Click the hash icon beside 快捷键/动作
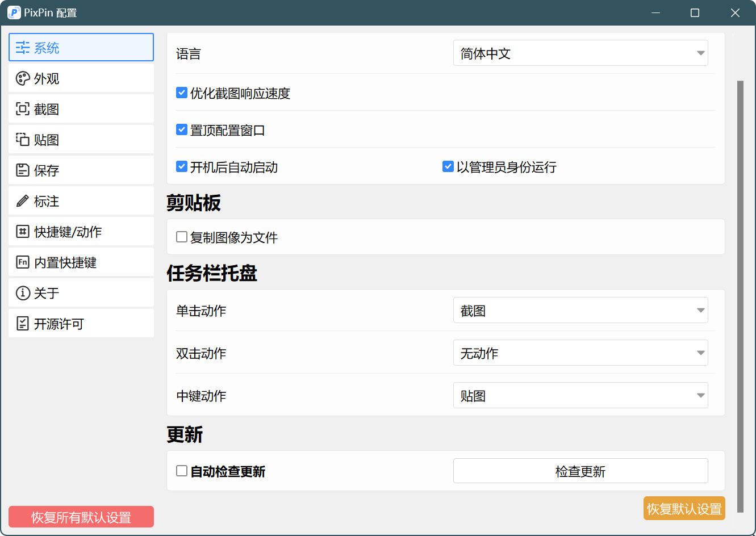756x536 pixels. (23, 232)
